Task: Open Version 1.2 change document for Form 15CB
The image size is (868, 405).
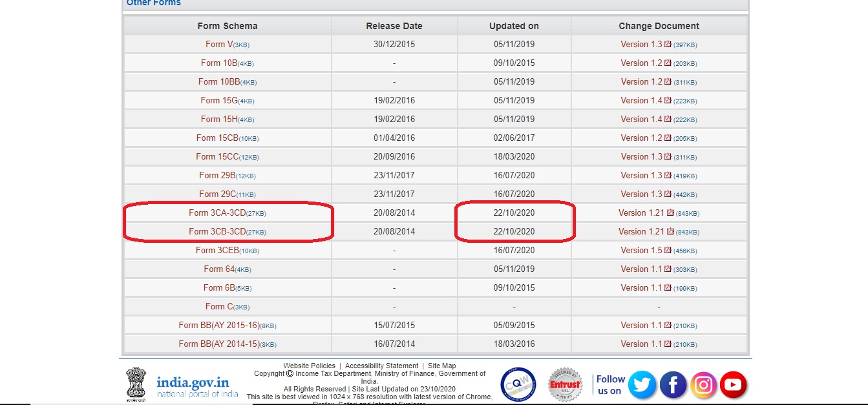Action: tap(641, 138)
